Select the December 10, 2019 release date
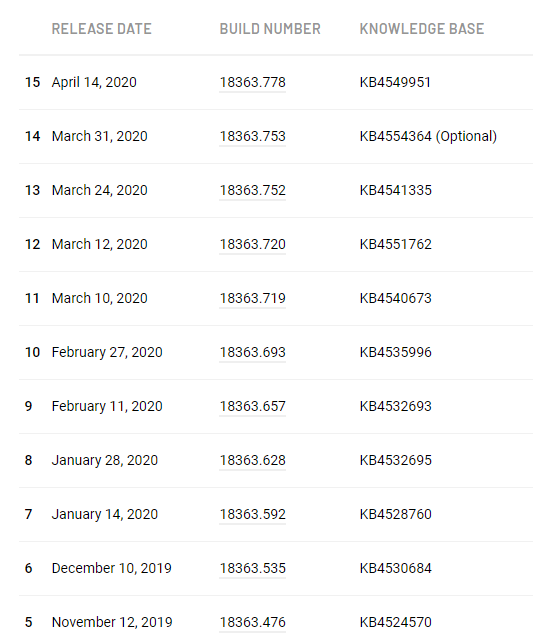The image size is (533, 644). (112, 568)
